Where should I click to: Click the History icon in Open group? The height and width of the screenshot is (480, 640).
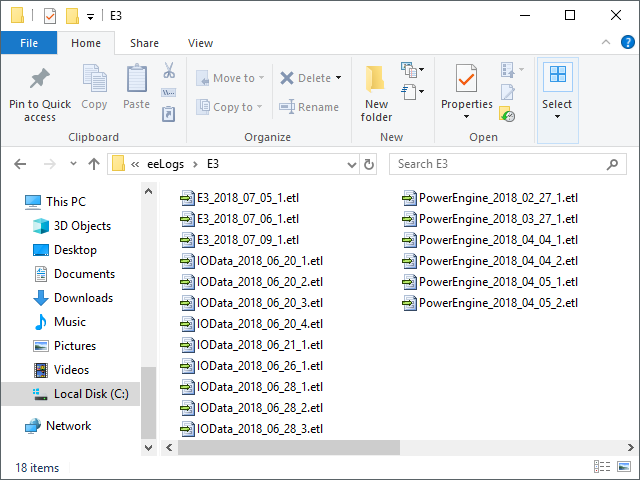tap(508, 116)
